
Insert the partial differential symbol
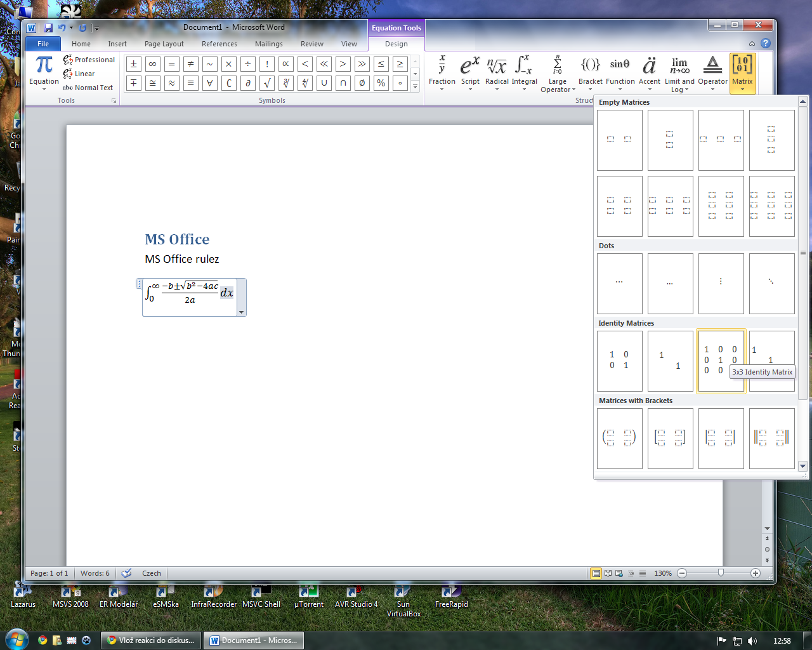tap(248, 83)
